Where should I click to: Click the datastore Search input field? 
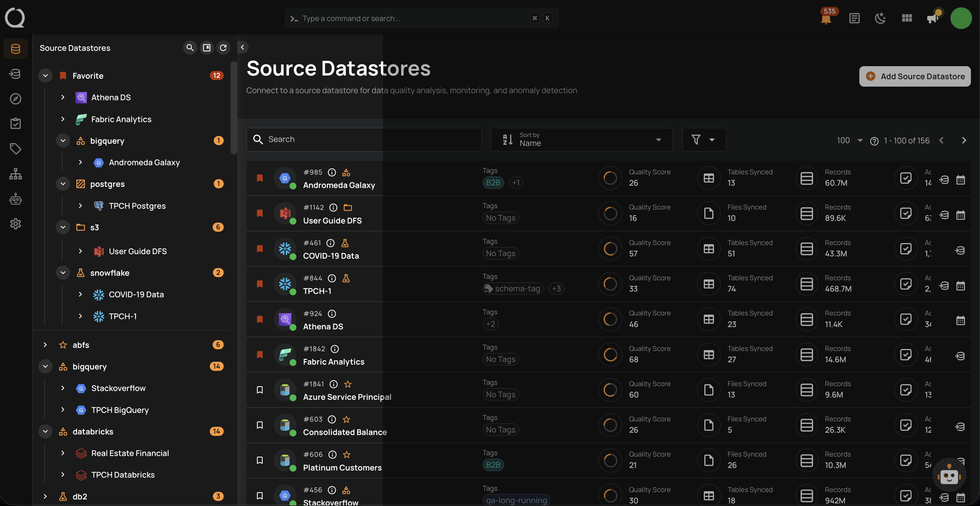(x=364, y=140)
